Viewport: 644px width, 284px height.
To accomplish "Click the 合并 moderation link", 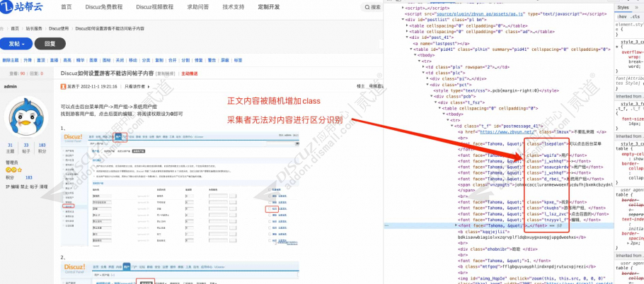I will point(172,60).
